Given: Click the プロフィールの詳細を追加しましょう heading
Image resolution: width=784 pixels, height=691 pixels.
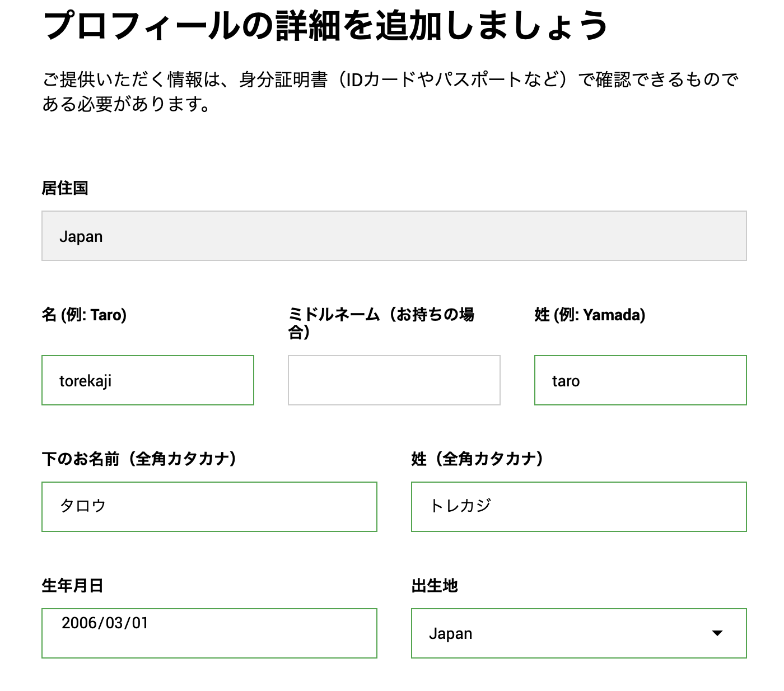Looking at the screenshot, I should pos(325,26).
